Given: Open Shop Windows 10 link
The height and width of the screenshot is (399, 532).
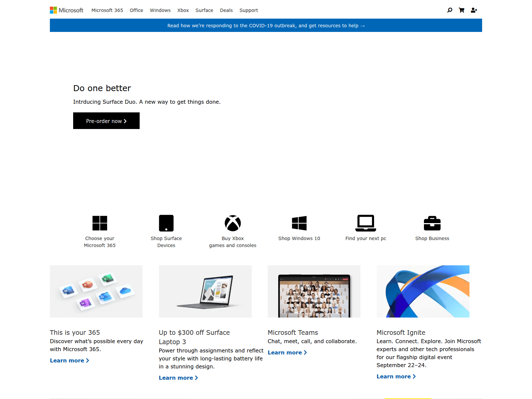Looking at the screenshot, I should [299, 238].
